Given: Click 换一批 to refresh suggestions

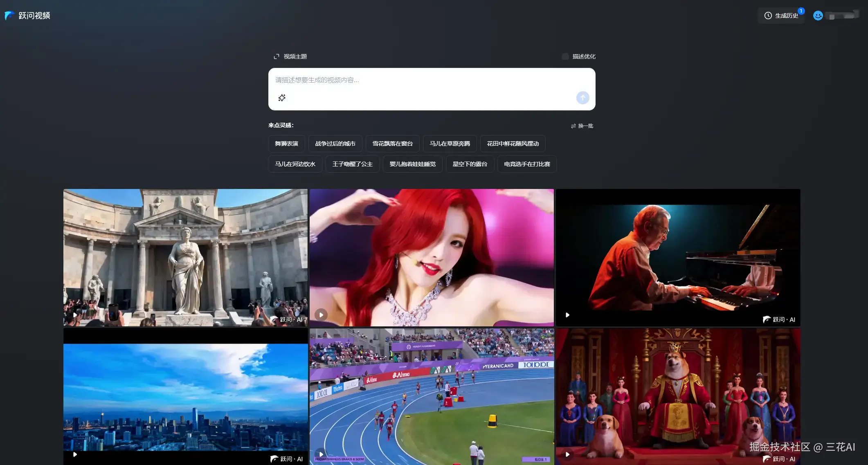Looking at the screenshot, I should 582,126.
